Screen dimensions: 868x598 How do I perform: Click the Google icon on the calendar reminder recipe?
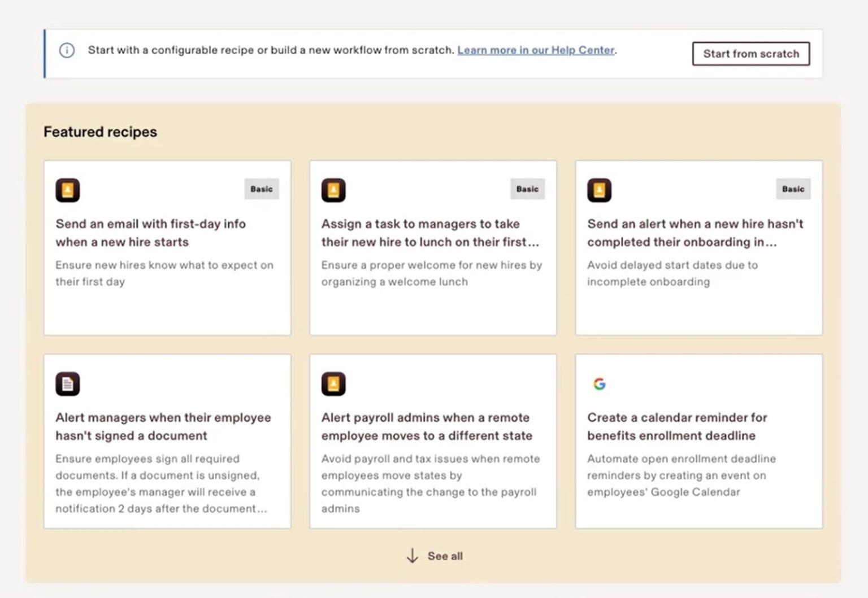click(x=600, y=383)
